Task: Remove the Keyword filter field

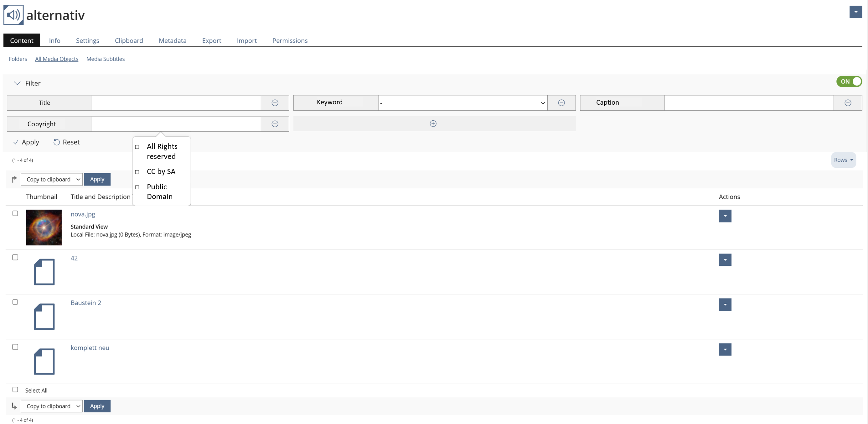Action: (561, 103)
